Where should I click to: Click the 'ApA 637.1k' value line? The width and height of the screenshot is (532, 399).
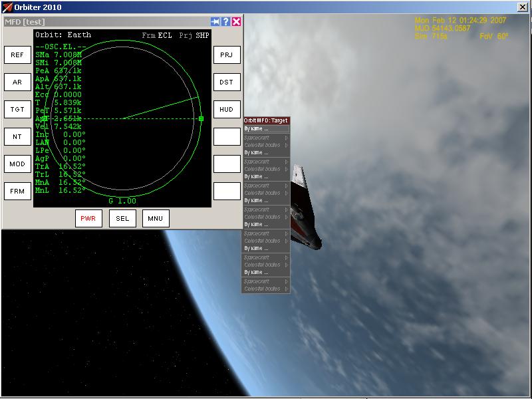click(59, 78)
